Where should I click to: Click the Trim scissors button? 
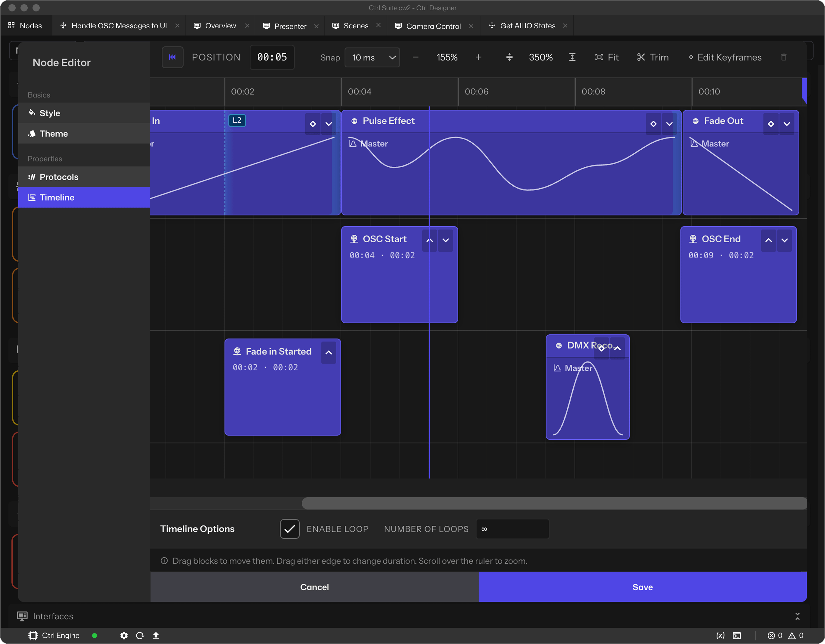point(653,57)
